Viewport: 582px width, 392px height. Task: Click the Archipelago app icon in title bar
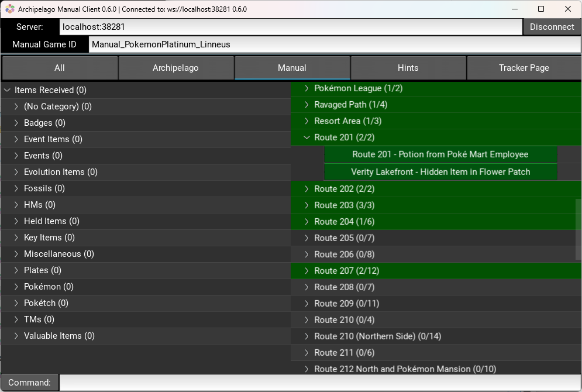[9, 9]
